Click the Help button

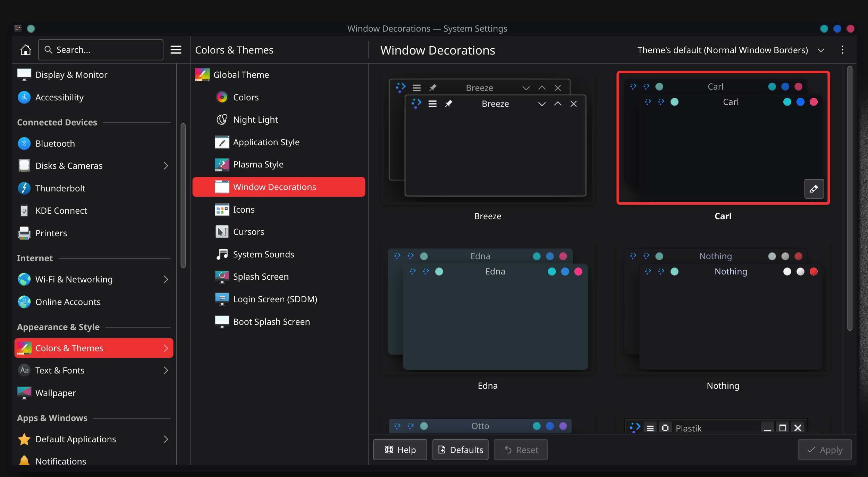click(400, 450)
